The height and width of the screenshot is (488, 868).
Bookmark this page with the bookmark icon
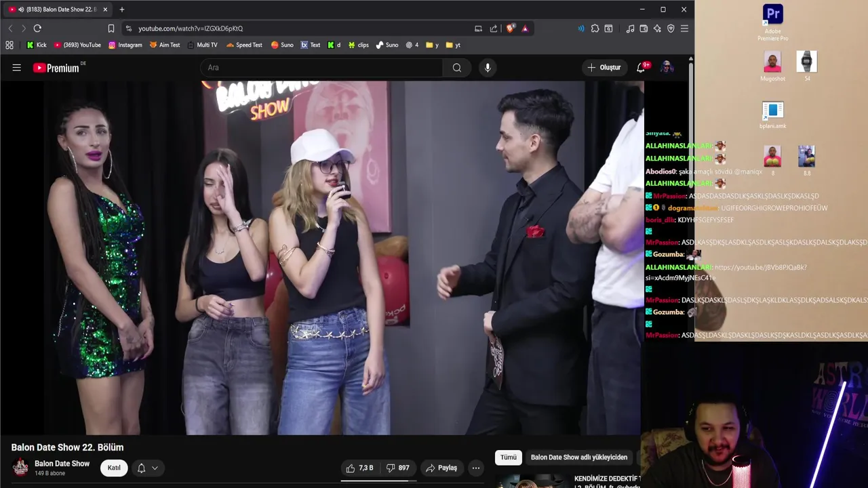(111, 28)
